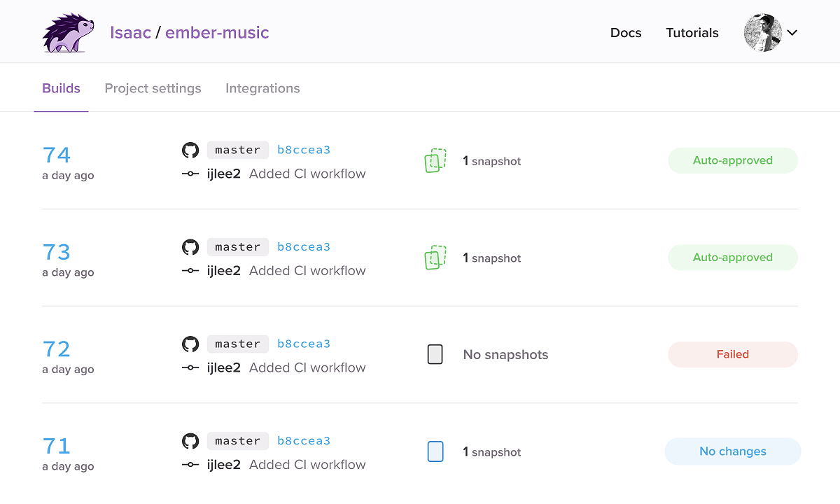Image resolution: width=840 pixels, height=504 pixels.
Task: Click commit hash b8ccea3 in build 72
Action: tap(304, 344)
